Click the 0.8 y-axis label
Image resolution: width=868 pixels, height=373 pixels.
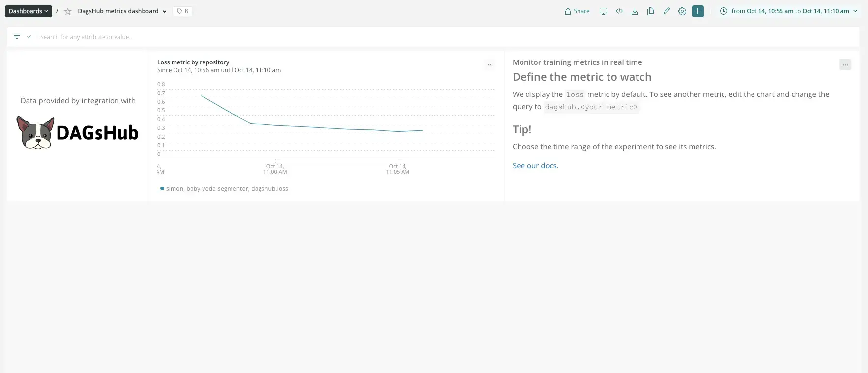161,84
